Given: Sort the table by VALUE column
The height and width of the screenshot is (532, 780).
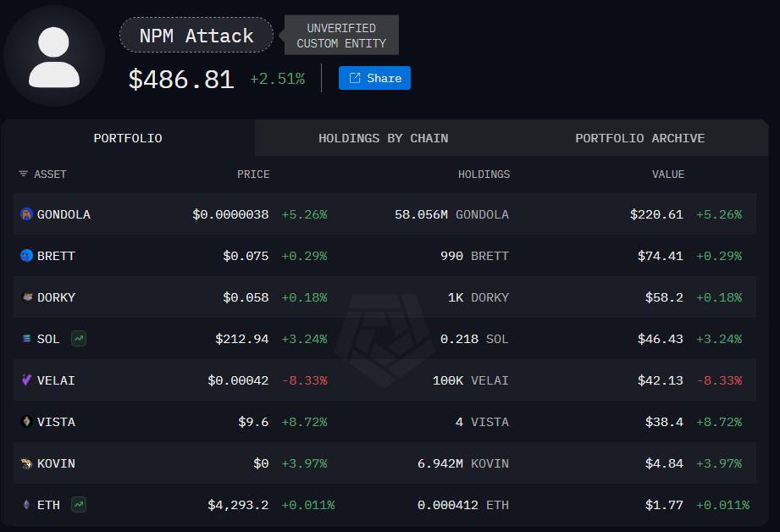Looking at the screenshot, I should (668, 175).
